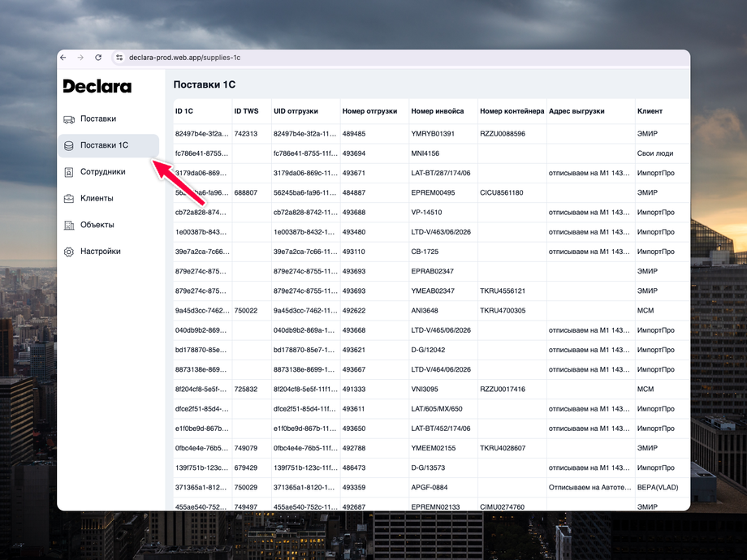Reload the page with refresh icon
The image size is (747, 560).
click(98, 58)
